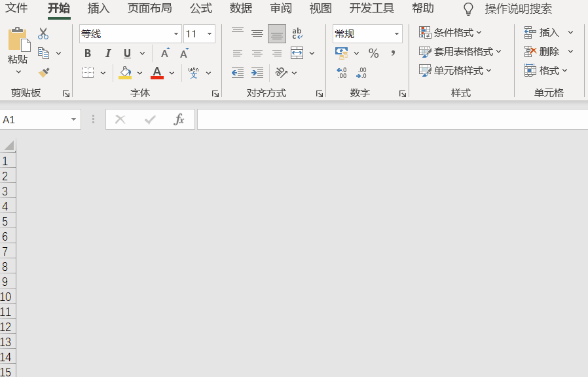This screenshot has height=377, width=588.
Task: Toggle bottom align button
Action: 277,34
